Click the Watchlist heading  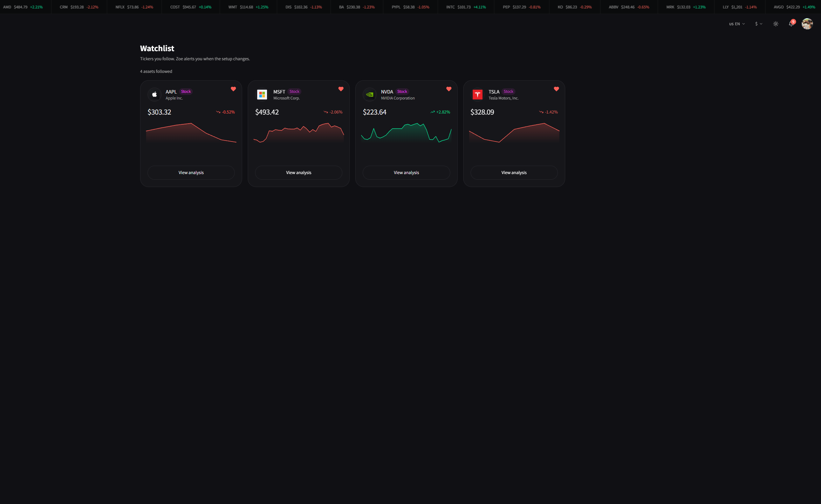point(157,48)
